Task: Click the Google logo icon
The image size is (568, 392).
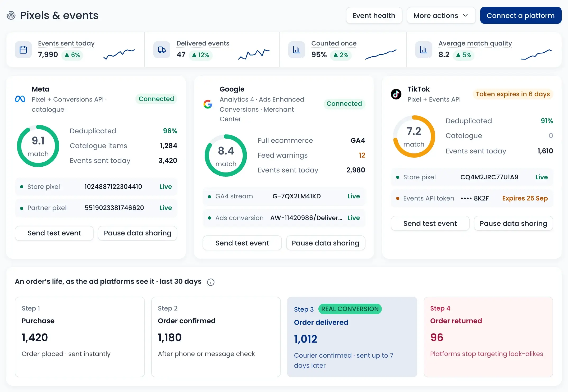Action: 208,104
